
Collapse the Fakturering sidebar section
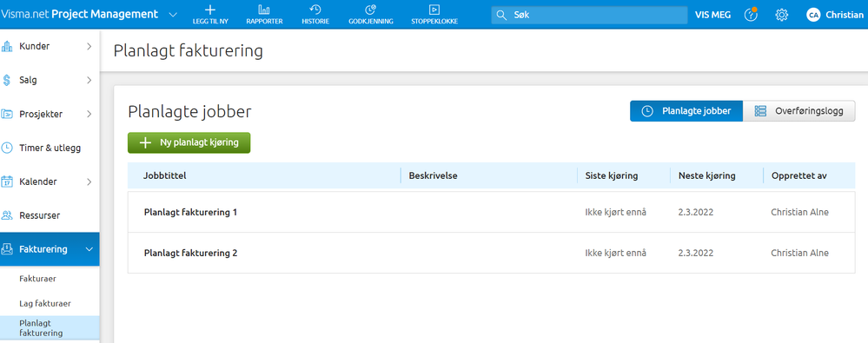[89, 249]
